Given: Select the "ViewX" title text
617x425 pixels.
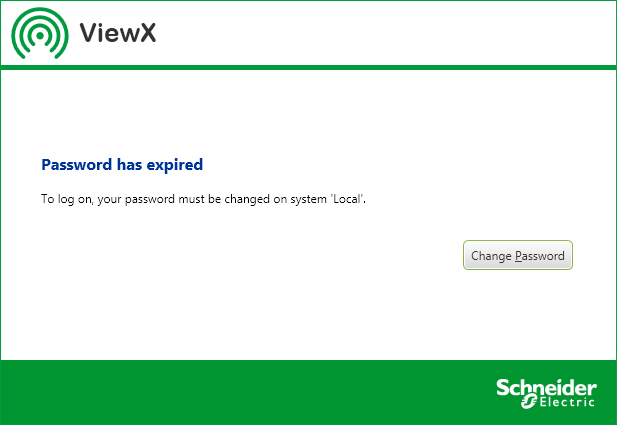Looking at the screenshot, I should 117,35.
